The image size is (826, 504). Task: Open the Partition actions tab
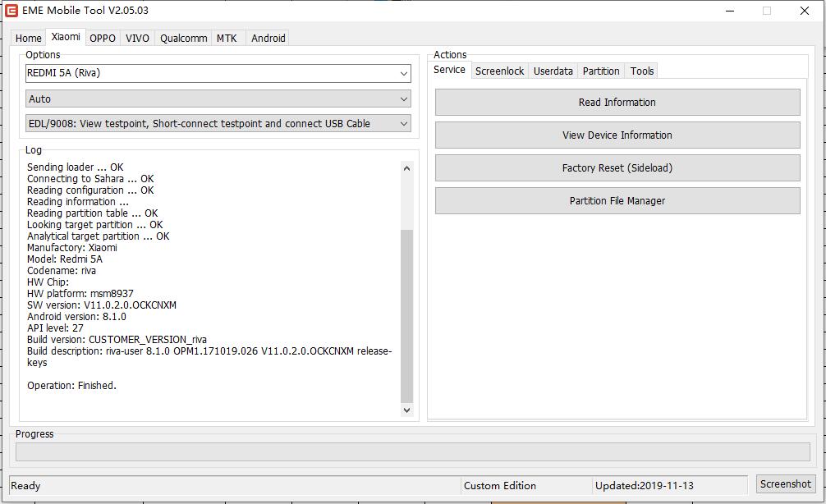point(601,71)
